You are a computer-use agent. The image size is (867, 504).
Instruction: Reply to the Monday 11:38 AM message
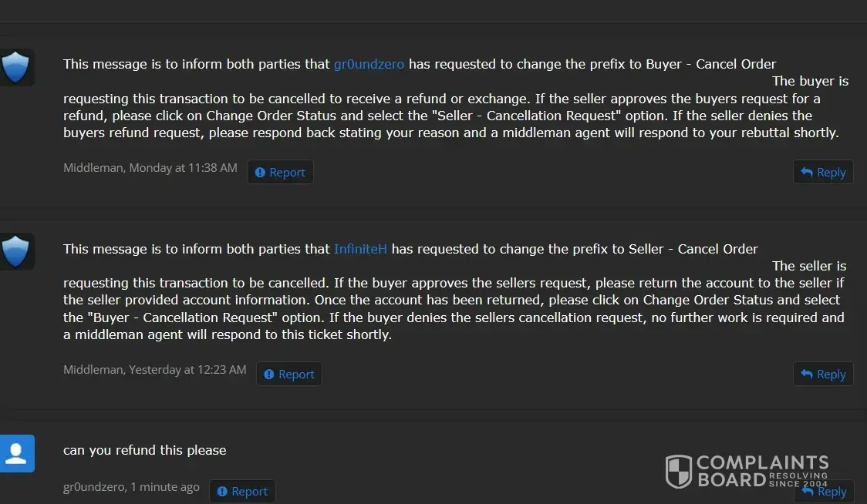(823, 173)
